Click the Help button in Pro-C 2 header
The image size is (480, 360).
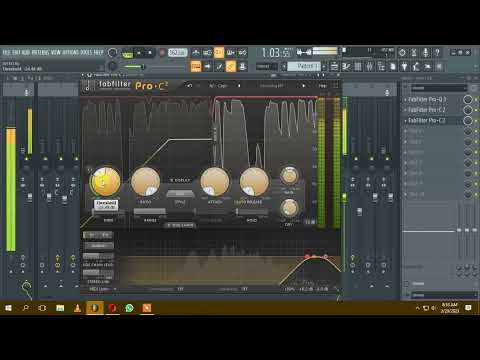pyautogui.click(x=322, y=86)
